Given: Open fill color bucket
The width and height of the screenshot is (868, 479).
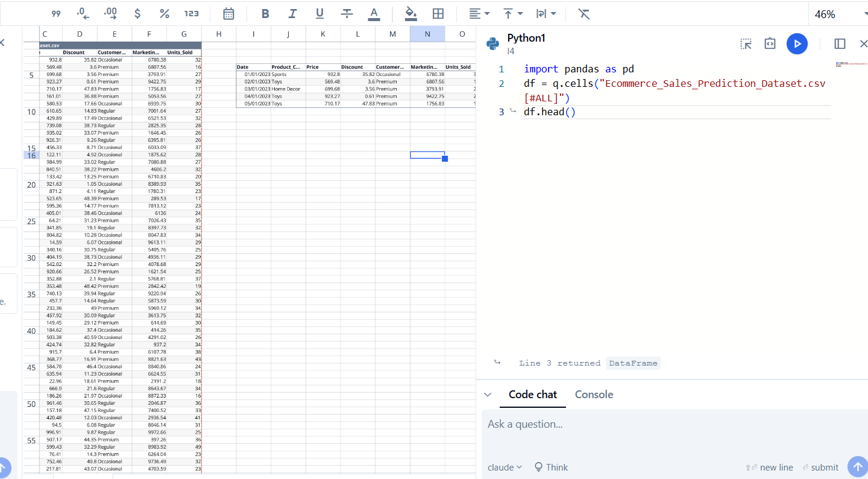Looking at the screenshot, I should 411,13.
